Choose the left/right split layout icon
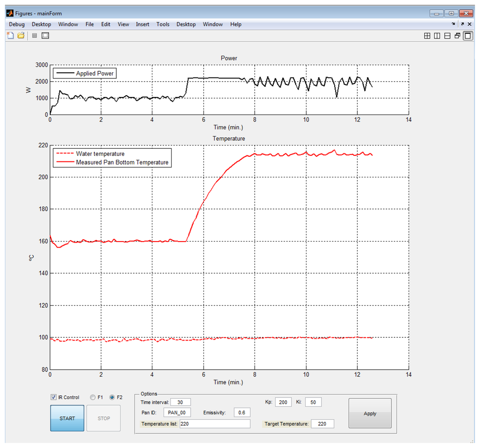 (x=437, y=36)
